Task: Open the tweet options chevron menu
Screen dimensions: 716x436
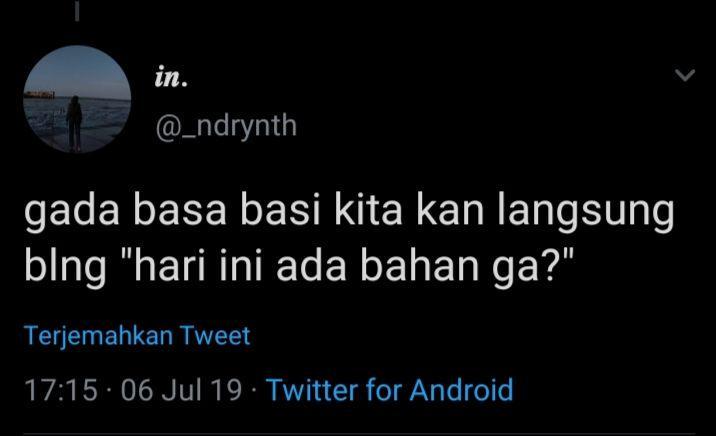Action: point(685,75)
